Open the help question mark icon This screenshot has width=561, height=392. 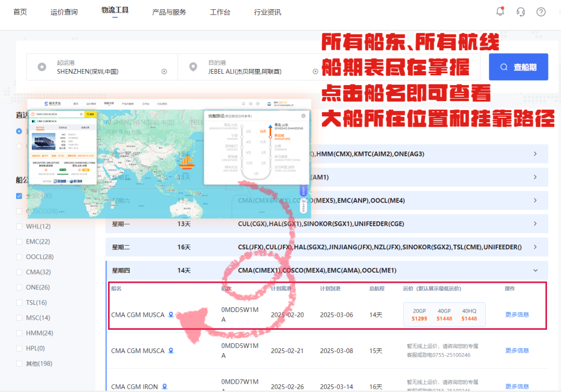(x=541, y=12)
